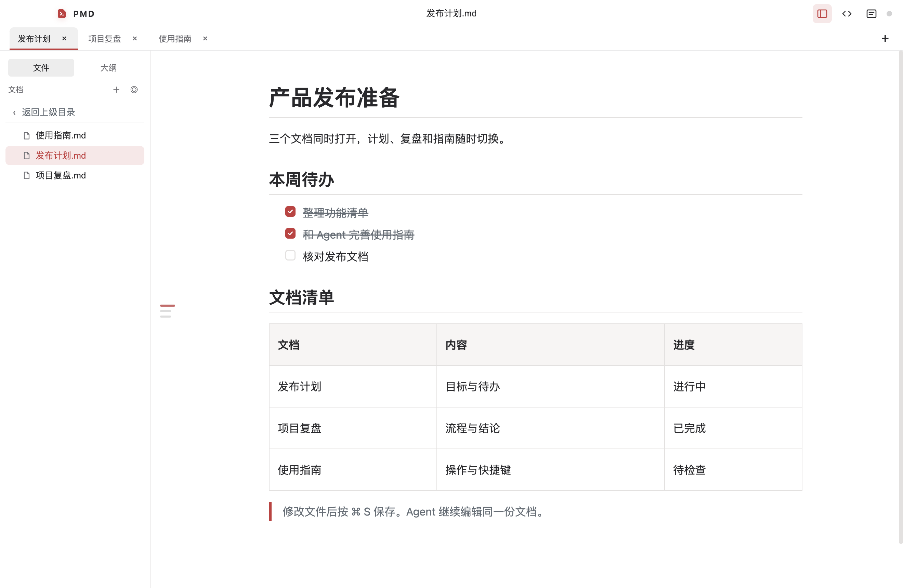903x588 pixels.
Task: Click file icon next to 使用指南.md
Action: pos(27,135)
